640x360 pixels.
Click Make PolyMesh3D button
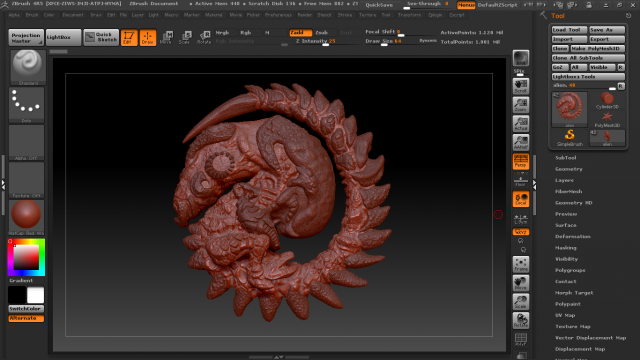[598, 49]
